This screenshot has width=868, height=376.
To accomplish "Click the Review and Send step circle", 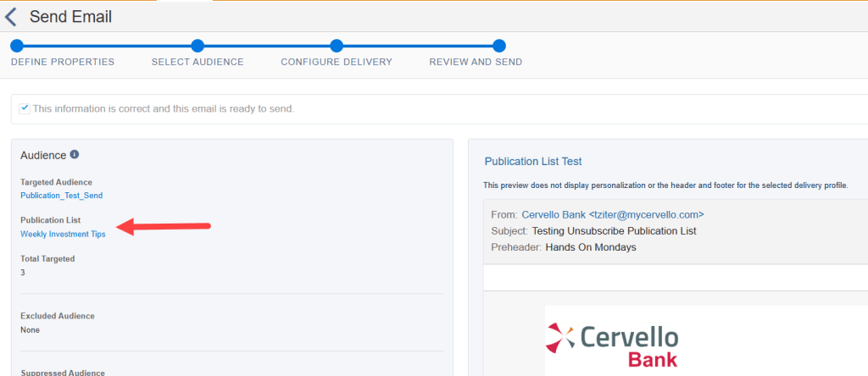I will [499, 46].
